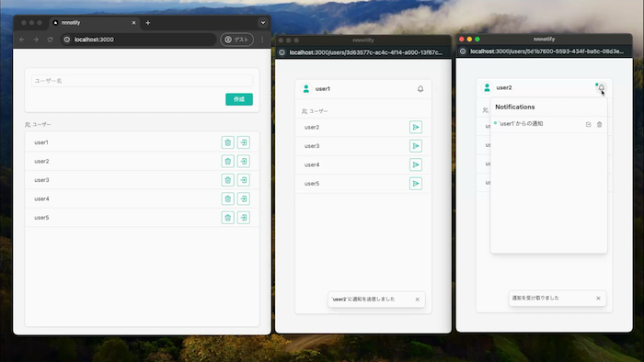Log in as user5 via enter icon
Image resolution: width=644 pixels, height=362 pixels.
(244, 218)
